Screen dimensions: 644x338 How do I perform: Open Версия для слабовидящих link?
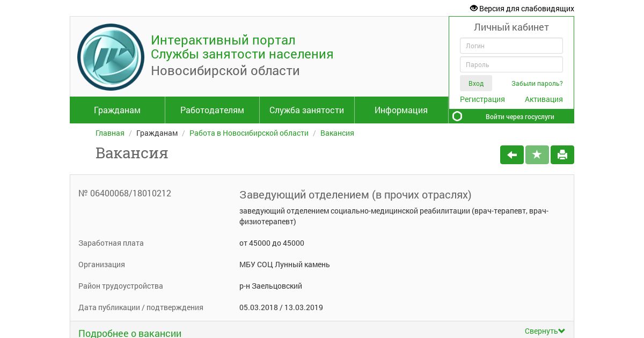click(526, 9)
